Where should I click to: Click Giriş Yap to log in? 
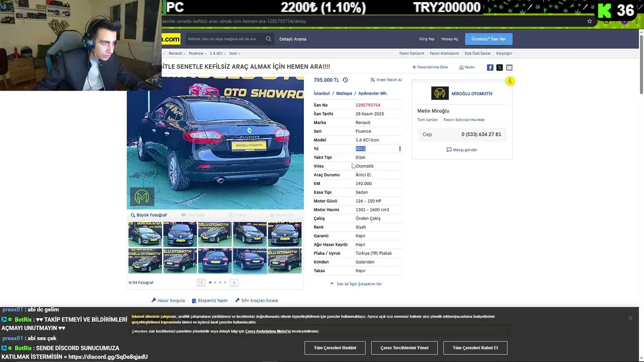click(x=427, y=39)
